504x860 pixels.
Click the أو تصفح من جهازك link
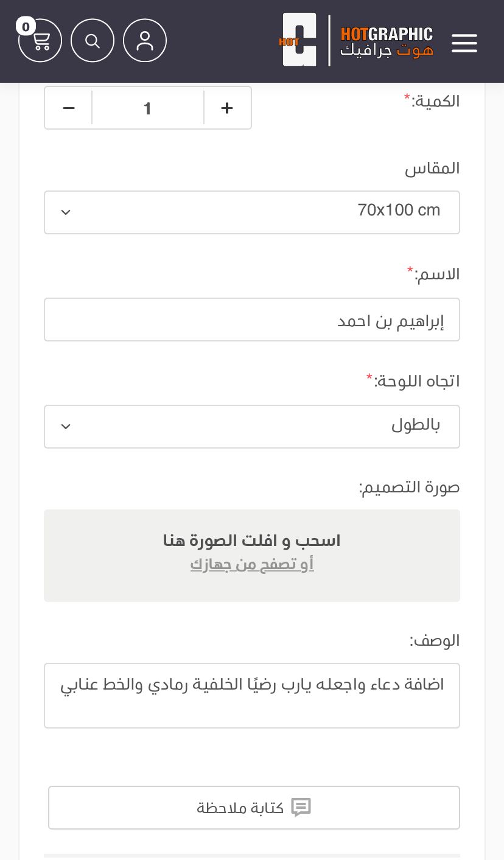(x=252, y=565)
